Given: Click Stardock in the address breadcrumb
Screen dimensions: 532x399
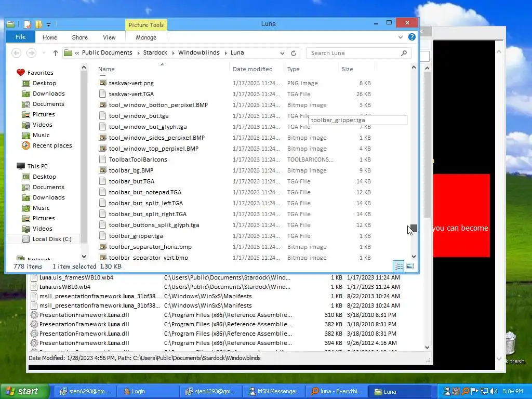Looking at the screenshot, I should tap(155, 52).
